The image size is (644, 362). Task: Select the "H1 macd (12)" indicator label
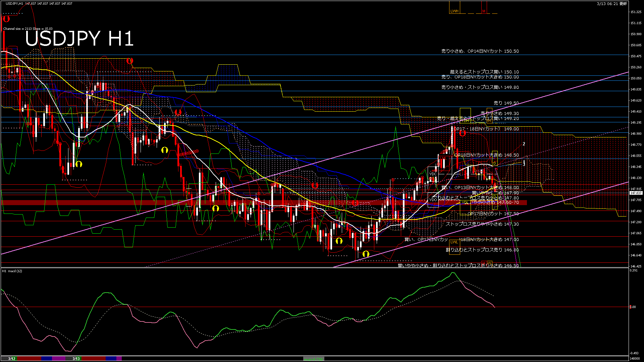pyautogui.click(x=12, y=271)
